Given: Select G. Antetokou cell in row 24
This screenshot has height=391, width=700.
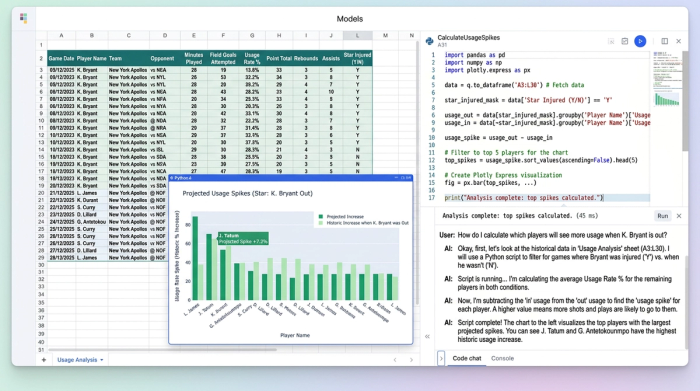Looking at the screenshot, I should click(92, 222).
